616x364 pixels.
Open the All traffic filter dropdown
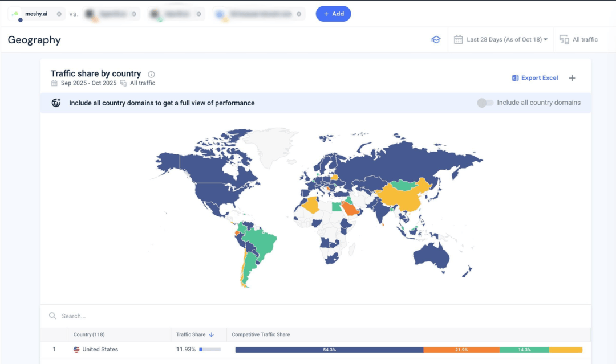(585, 40)
